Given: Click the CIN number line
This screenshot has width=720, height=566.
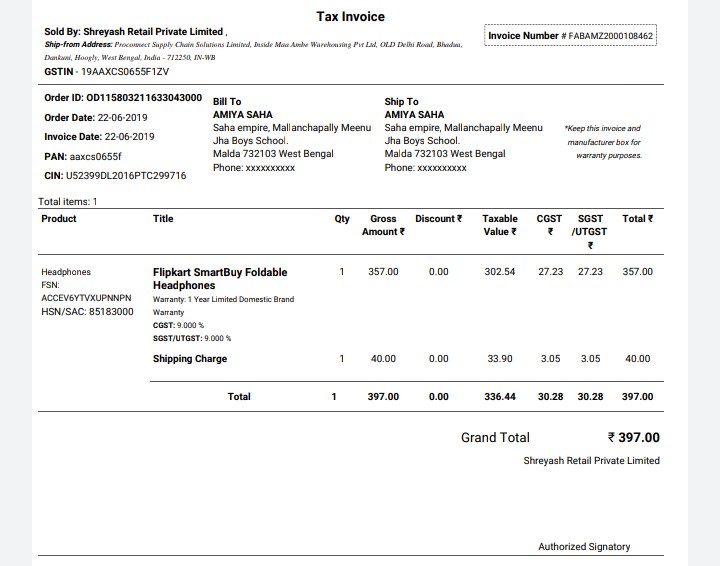Looking at the screenshot, I should click(115, 175).
